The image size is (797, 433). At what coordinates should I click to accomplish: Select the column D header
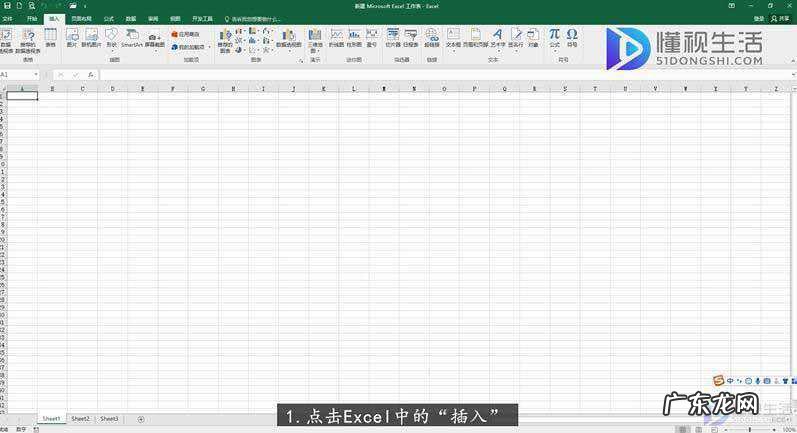[112, 88]
